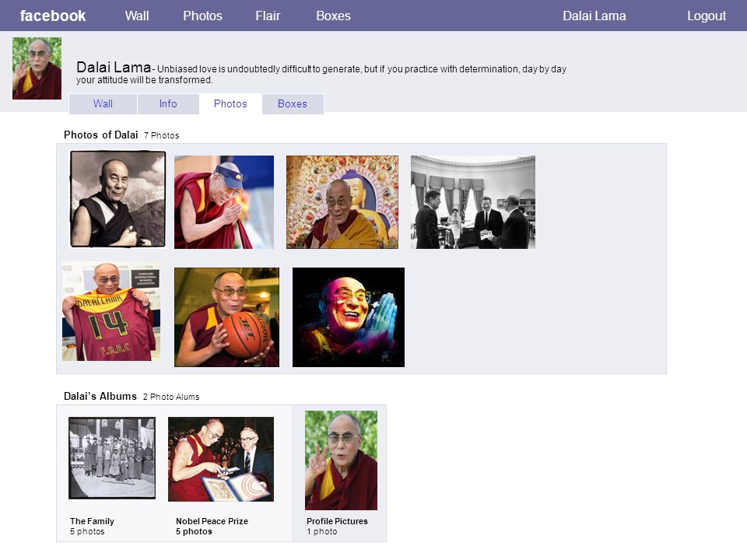
Task: Open the black-and-white Oval Office photo
Action: click(x=473, y=202)
